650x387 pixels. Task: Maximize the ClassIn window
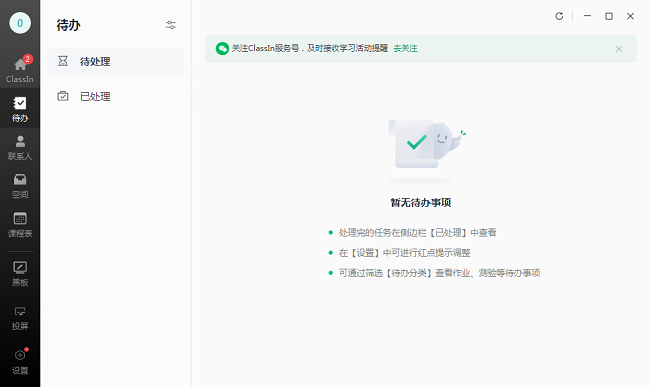609,16
